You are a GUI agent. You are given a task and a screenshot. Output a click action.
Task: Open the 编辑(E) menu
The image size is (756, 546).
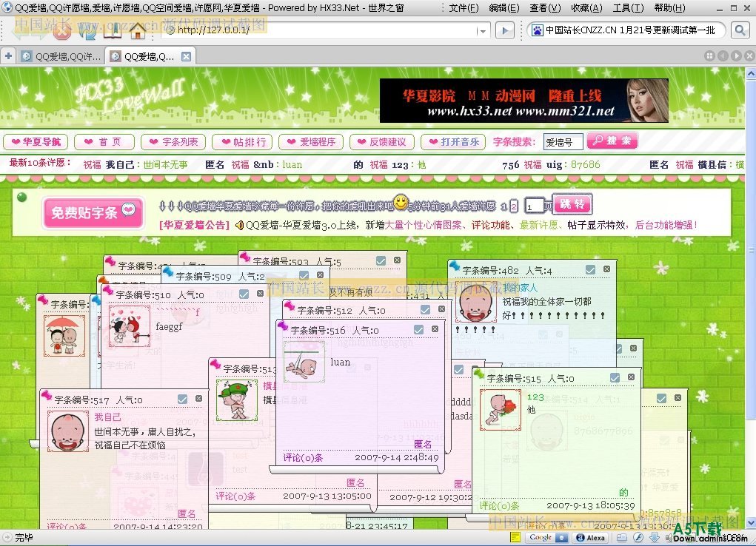point(504,7)
